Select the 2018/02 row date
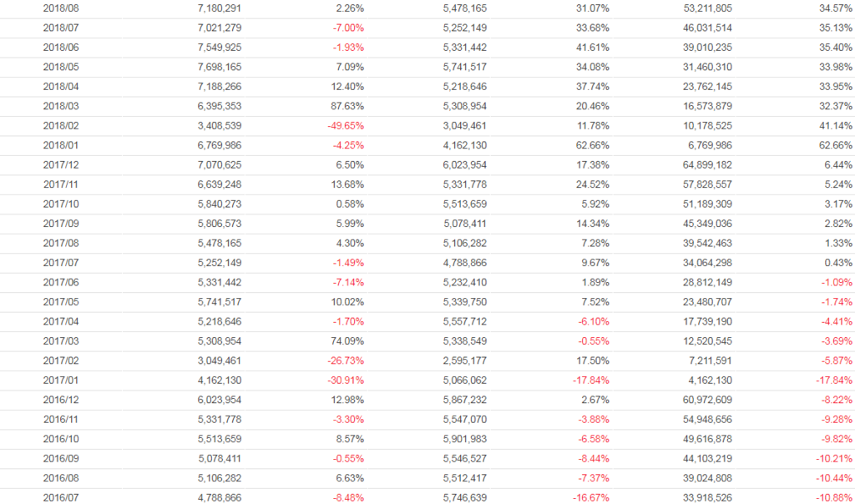The height and width of the screenshot is (504, 855). [60, 126]
